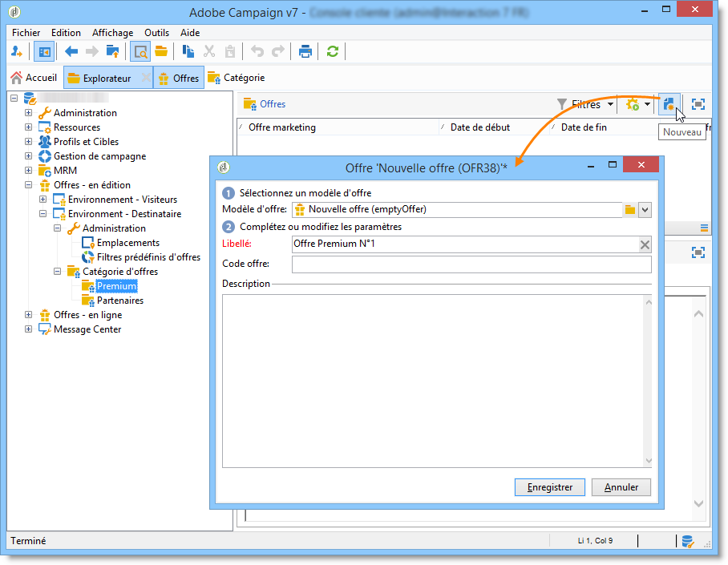728x565 pixels.
Task: Click the green refresh icon
Action: tap(333, 51)
